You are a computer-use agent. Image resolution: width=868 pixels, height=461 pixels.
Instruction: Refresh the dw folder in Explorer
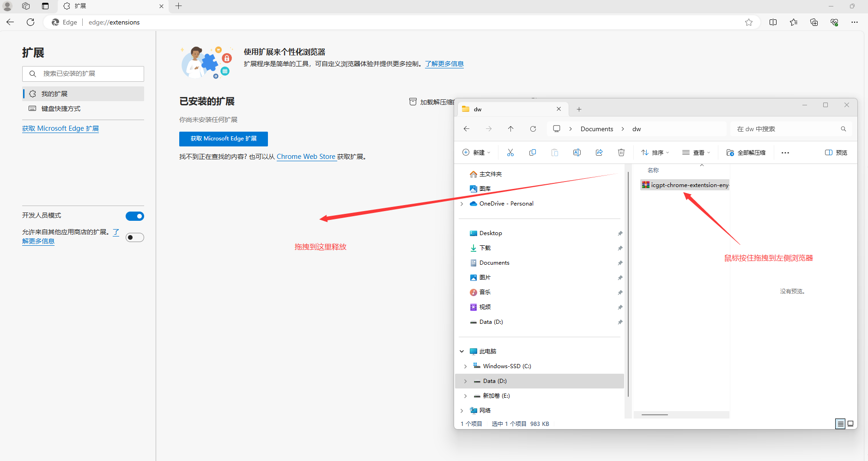point(533,129)
